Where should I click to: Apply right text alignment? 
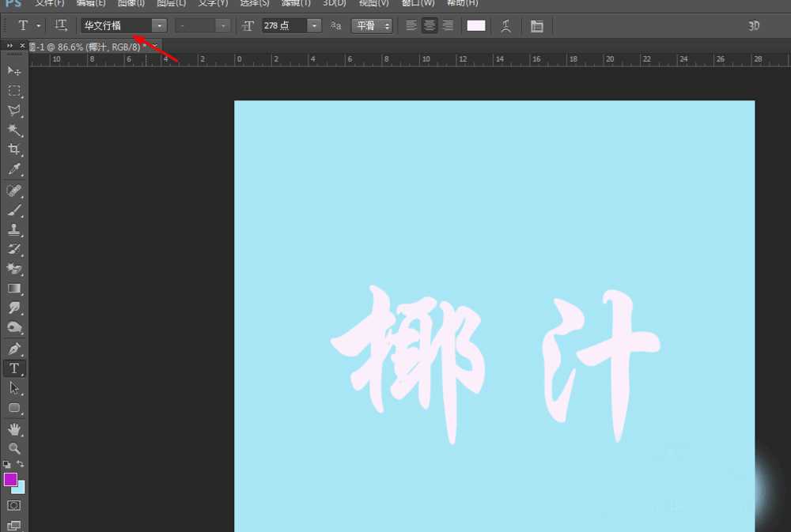pos(448,25)
